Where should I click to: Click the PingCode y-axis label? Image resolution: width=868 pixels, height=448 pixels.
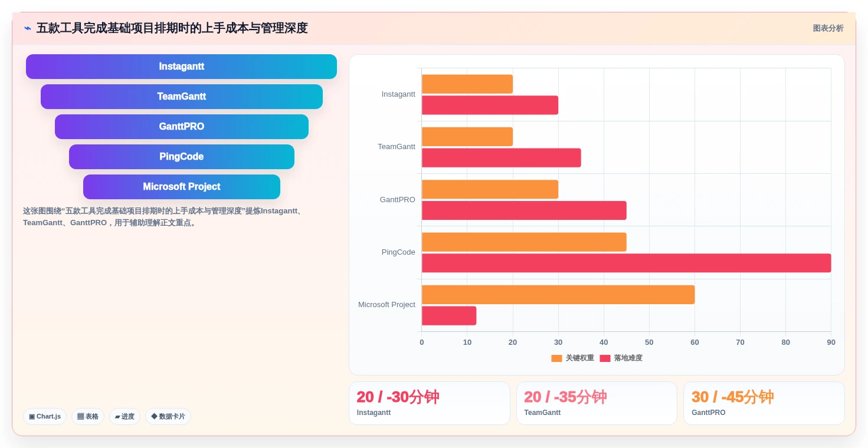(398, 252)
